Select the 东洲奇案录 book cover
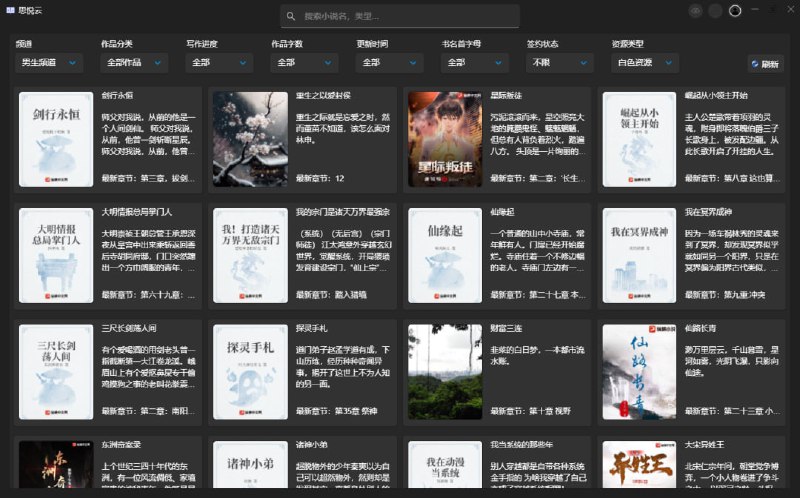 pos(56,464)
